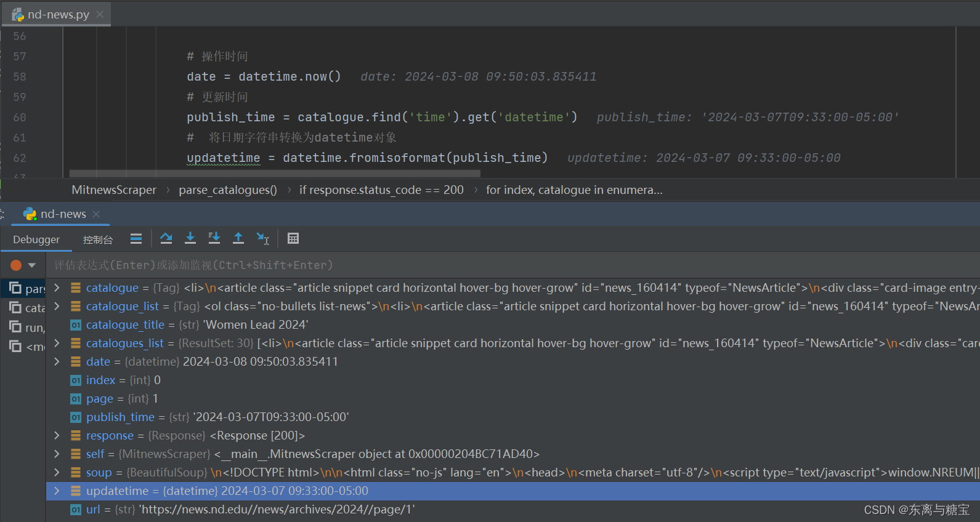Open the dropdown arrow next to the breakpoint icon
The height and width of the screenshot is (522, 980).
[32, 265]
